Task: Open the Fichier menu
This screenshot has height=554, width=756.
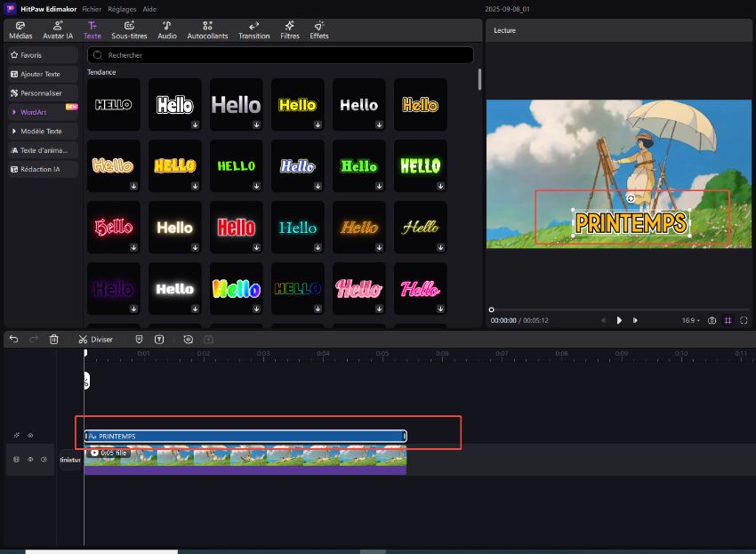Action: [92, 9]
